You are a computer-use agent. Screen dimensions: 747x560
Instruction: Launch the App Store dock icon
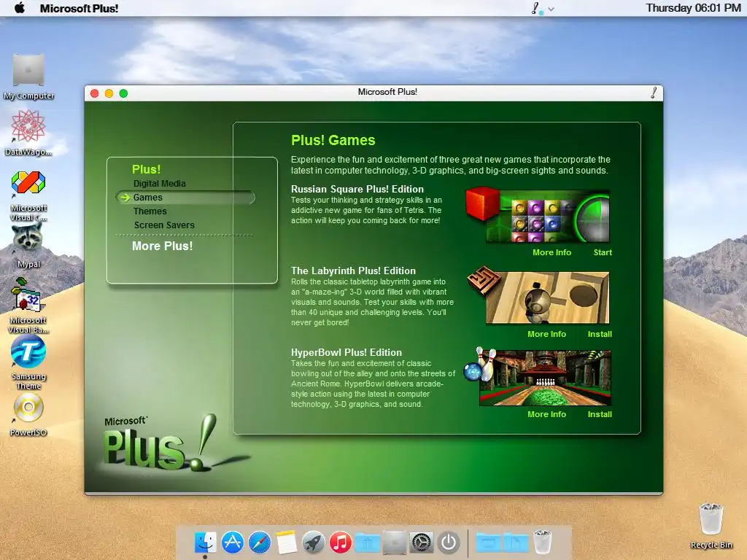click(233, 542)
